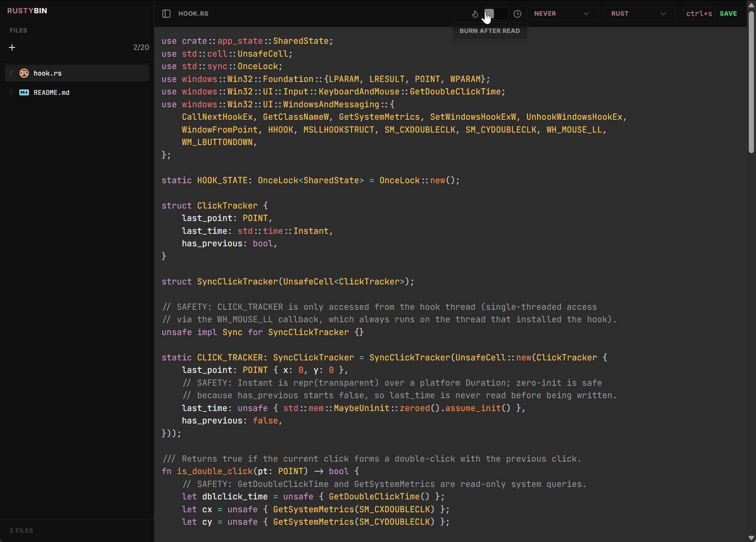
Task: Toggle the sidebar panel icon
Action: 166,14
